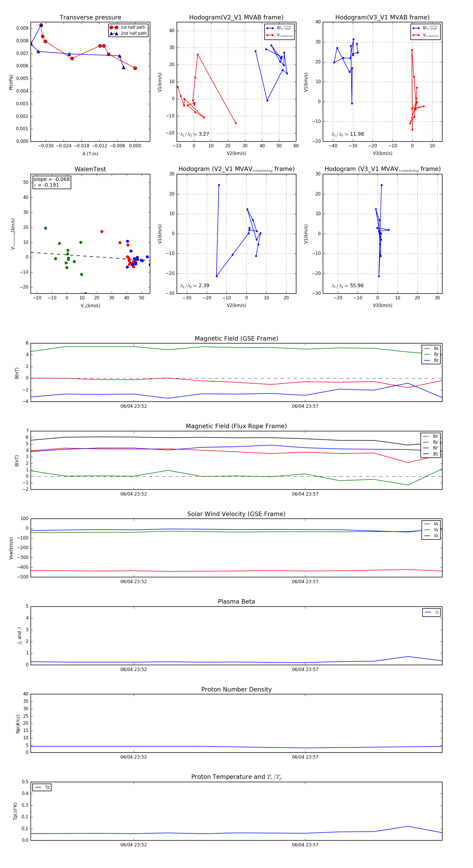Click the Hodogram (V3_V1 MVAV remaining frame) title

point(382,169)
